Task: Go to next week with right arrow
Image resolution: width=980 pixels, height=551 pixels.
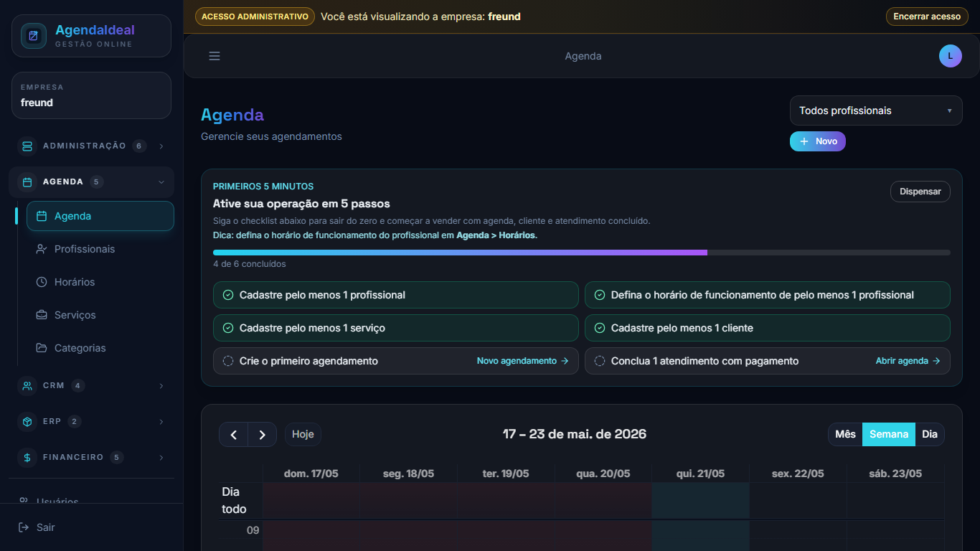Action: [x=263, y=435]
